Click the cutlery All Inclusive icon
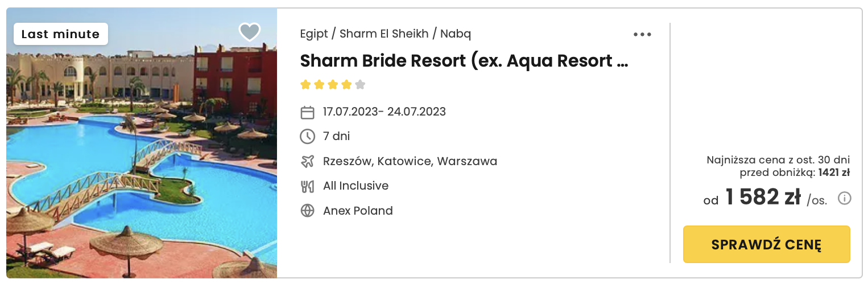 tap(307, 186)
